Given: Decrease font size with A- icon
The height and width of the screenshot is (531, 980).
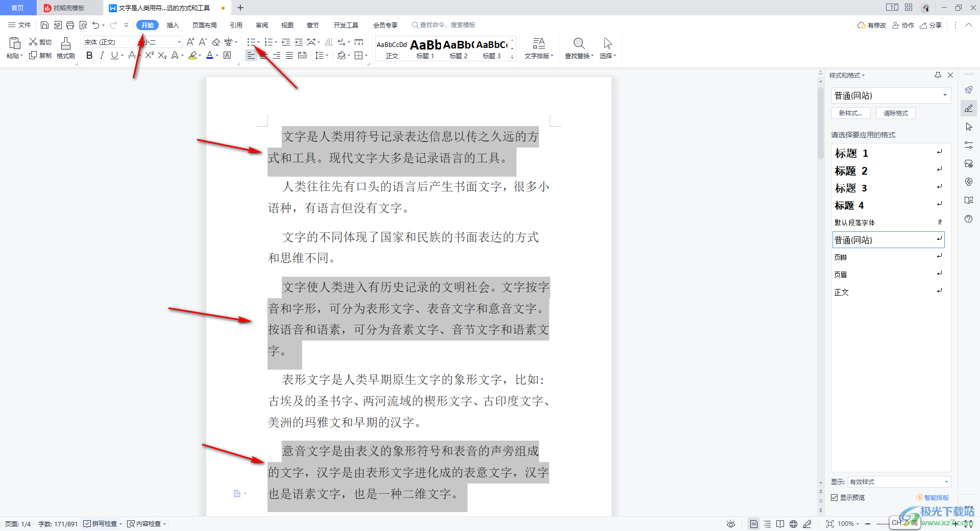Looking at the screenshot, I should (203, 42).
